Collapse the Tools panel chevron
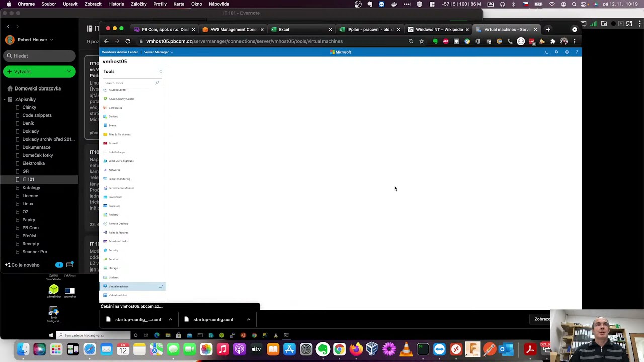Image resolution: width=644 pixels, height=362 pixels. [160, 72]
